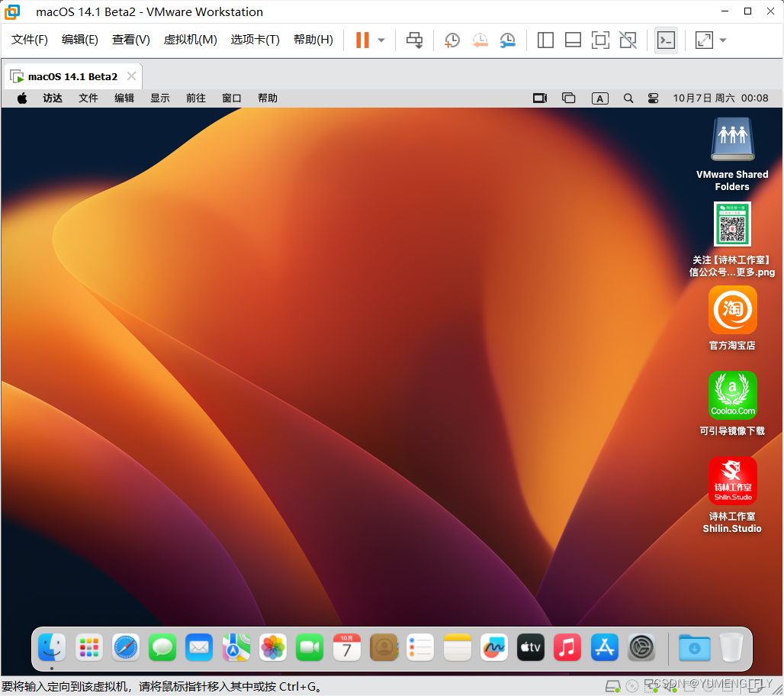The width and height of the screenshot is (784, 696).
Task: Open Launchpad in the Dock
Action: pos(88,647)
